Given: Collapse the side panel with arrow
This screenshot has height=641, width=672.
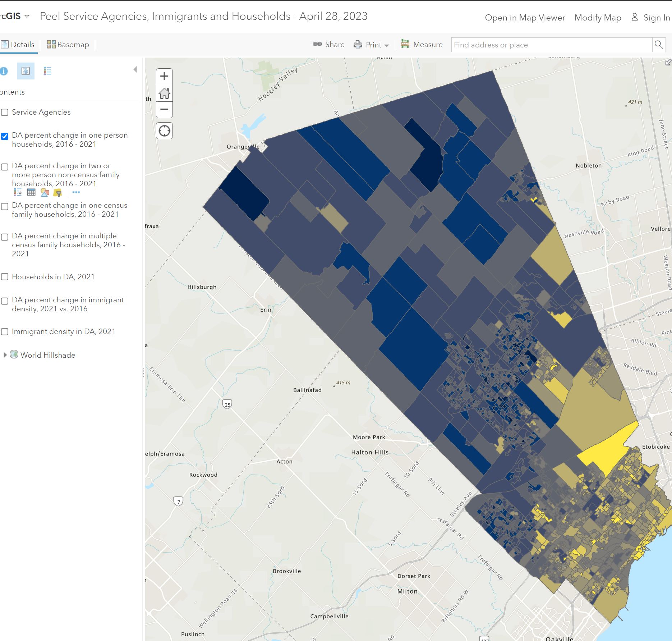Looking at the screenshot, I should click(135, 70).
